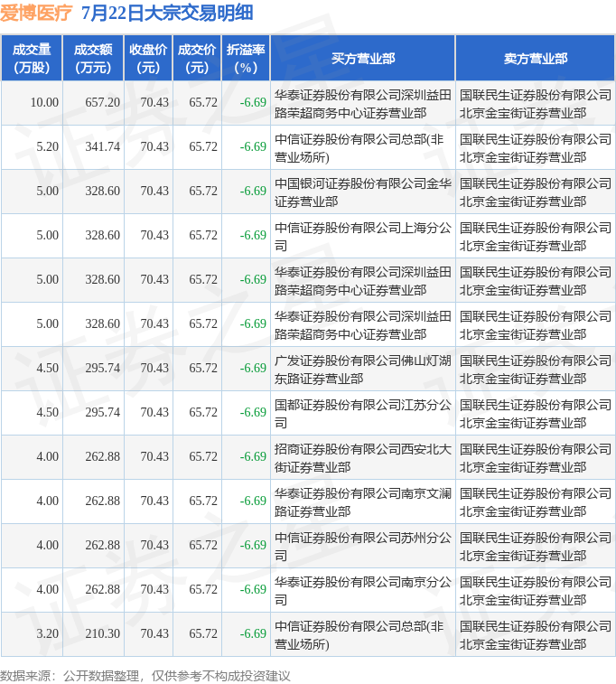Select the 成交价(元) column header
This screenshot has height=684, width=616.
[197, 58]
